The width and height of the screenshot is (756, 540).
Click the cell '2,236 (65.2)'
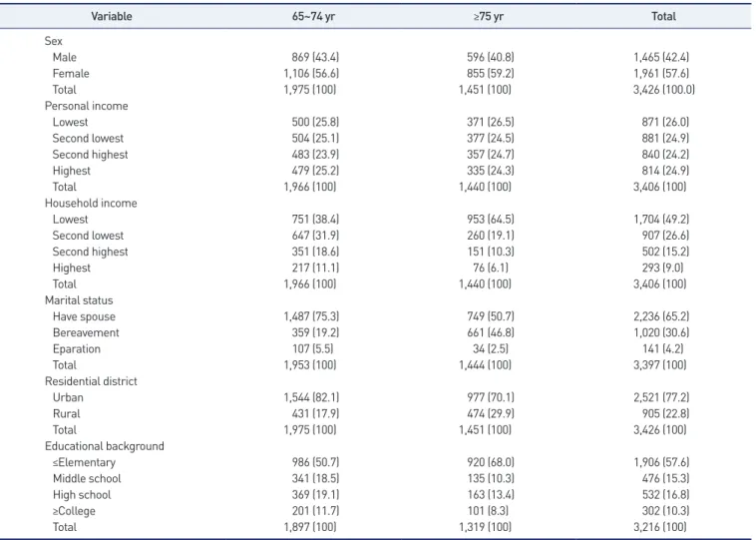tap(661, 316)
